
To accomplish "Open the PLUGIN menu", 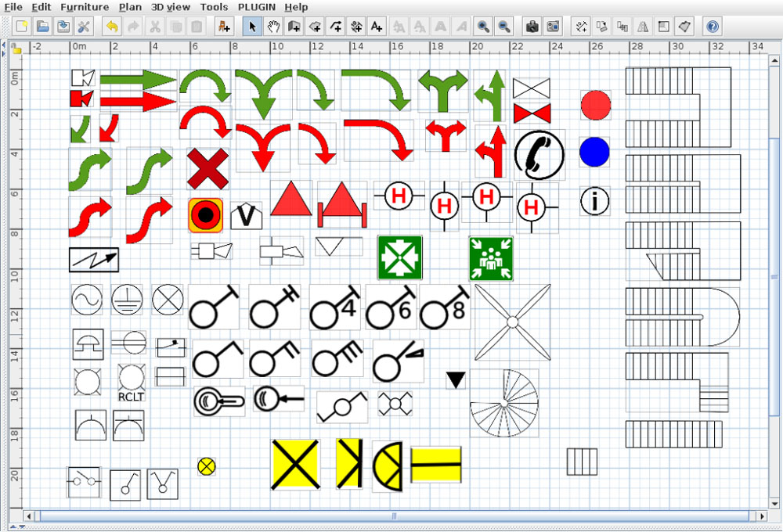I will (258, 7).
